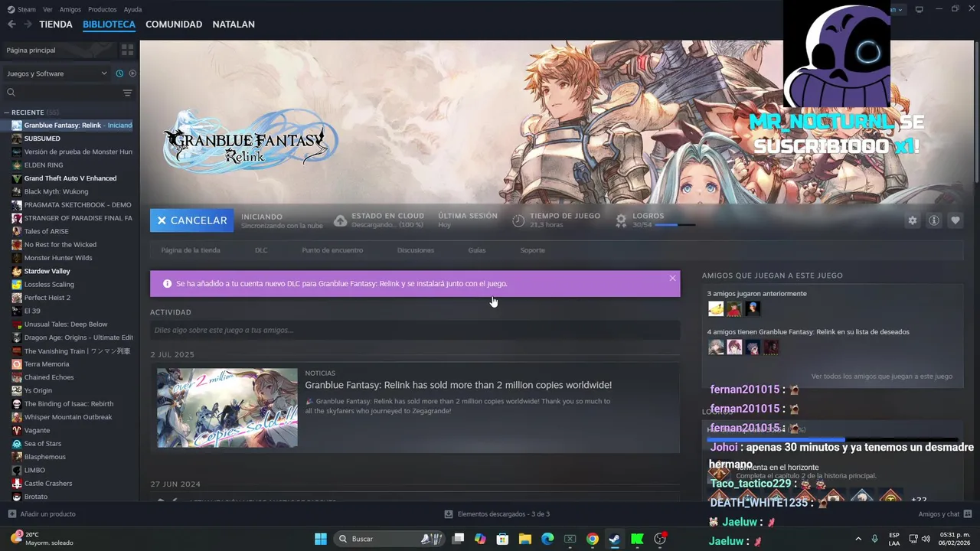The width and height of the screenshot is (980, 551).
Task: Open the Comunidad tab
Action: tap(174, 24)
